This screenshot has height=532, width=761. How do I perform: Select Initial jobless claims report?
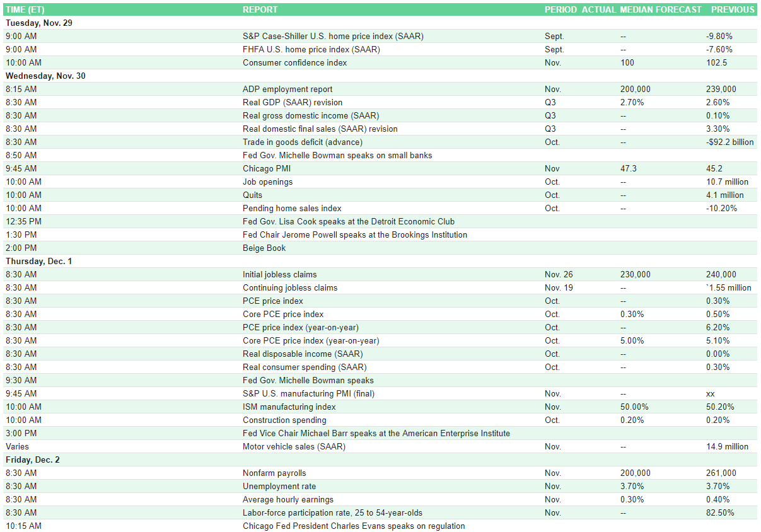click(280, 274)
